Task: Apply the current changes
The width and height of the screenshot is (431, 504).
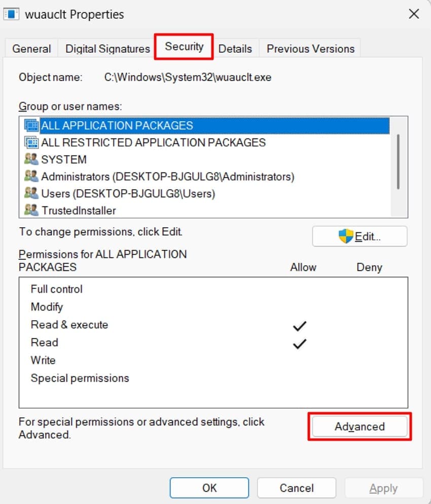Action: coord(384,488)
